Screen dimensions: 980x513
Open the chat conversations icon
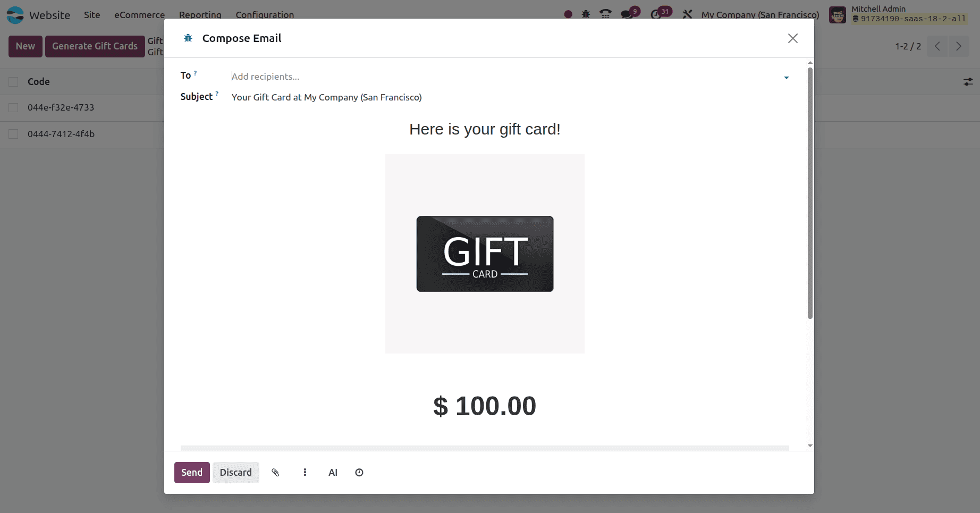pyautogui.click(x=628, y=14)
